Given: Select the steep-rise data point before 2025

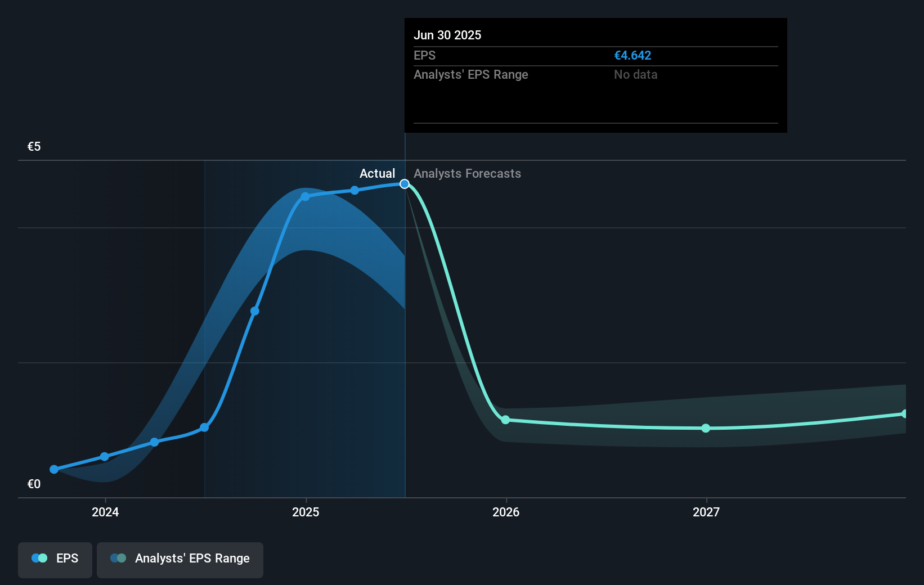Looking at the screenshot, I should click(x=255, y=311).
